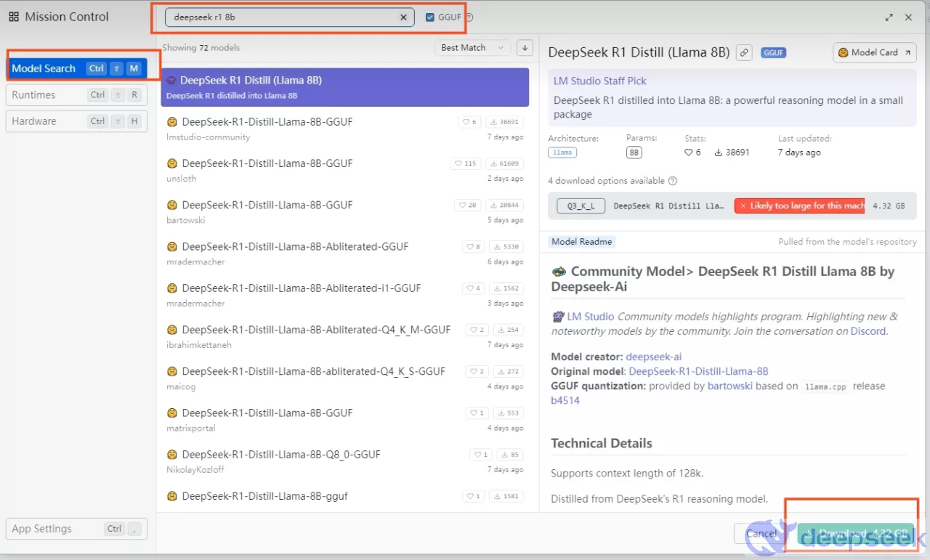Click the 20 likes badge on bartowski row

468,206
